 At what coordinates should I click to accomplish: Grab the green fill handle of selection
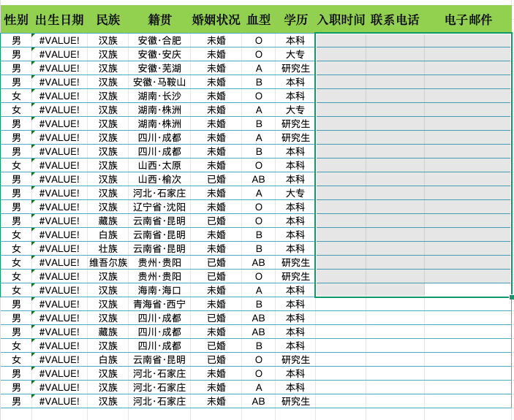512,297
